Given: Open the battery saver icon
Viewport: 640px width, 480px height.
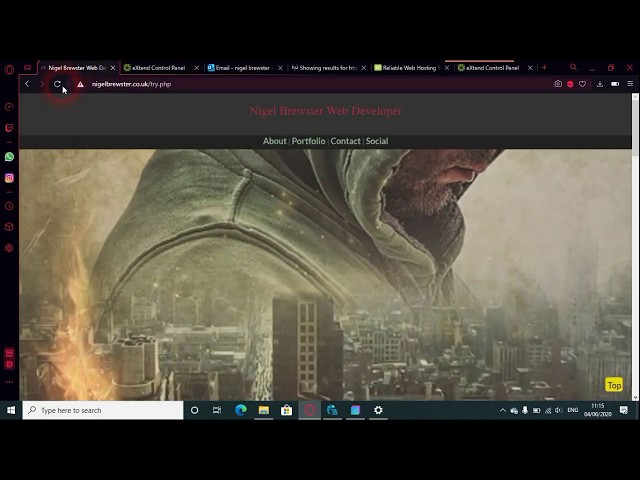Looking at the screenshot, I should pos(615,84).
